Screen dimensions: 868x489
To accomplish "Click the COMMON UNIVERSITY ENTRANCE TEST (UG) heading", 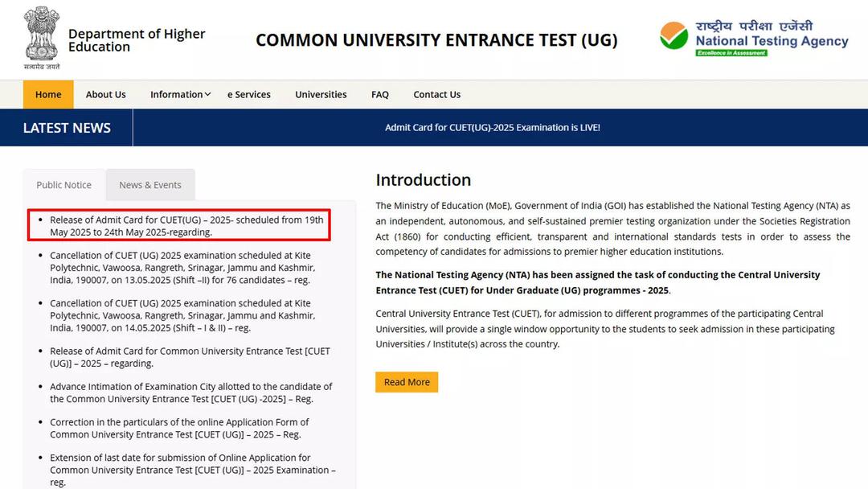I will (x=436, y=40).
